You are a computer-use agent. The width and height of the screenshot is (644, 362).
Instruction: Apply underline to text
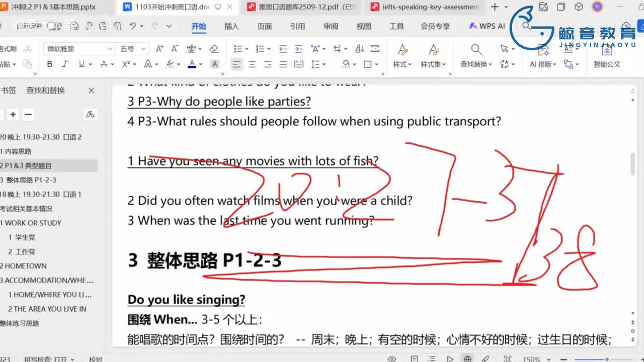tap(81, 64)
